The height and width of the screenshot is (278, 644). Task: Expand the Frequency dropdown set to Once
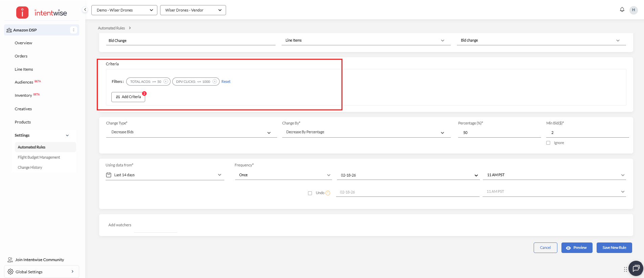283,175
